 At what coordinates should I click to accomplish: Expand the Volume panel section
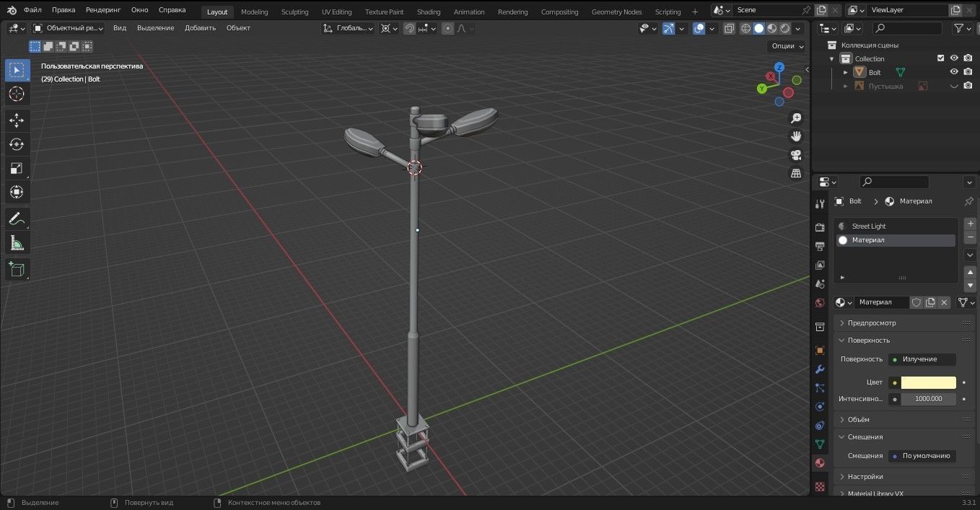904,419
